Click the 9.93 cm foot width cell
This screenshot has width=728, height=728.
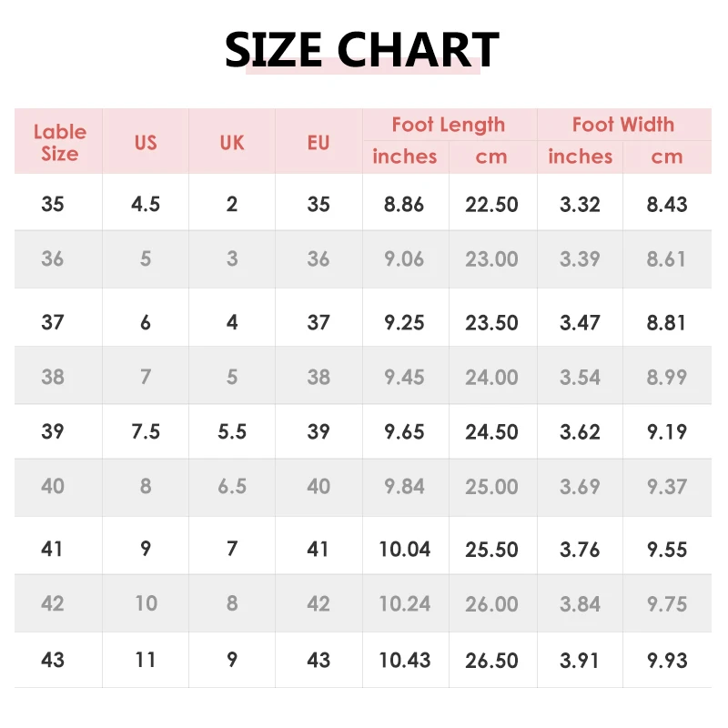click(666, 659)
